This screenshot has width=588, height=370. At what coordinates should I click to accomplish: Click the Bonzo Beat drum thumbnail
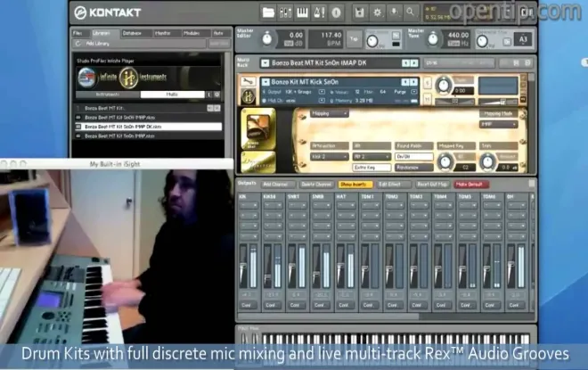click(x=258, y=128)
